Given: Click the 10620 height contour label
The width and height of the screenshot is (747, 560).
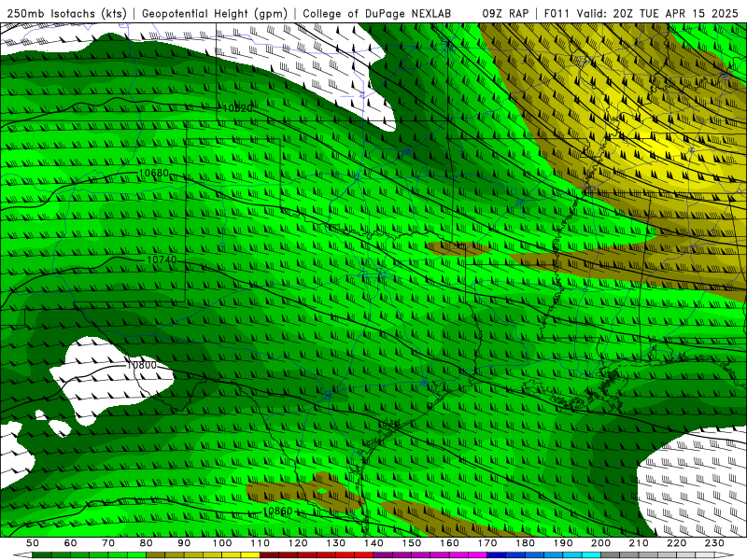Looking at the screenshot, I should pos(238,108).
